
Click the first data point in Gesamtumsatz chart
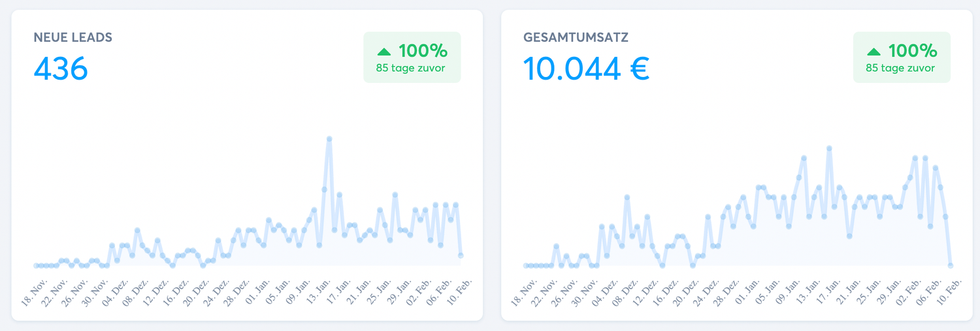[x=526, y=266]
